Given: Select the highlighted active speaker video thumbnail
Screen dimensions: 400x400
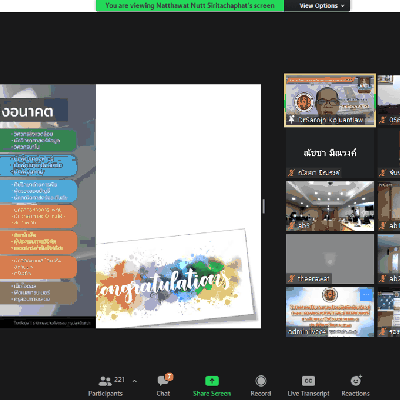Looking at the screenshot, I should 330,100.
